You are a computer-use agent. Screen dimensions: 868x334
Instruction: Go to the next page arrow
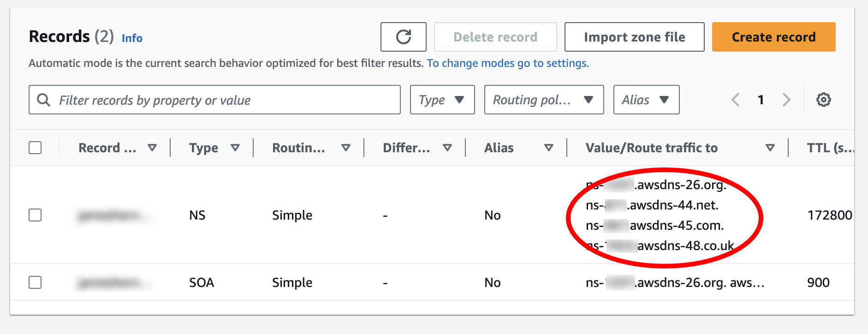point(786,100)
